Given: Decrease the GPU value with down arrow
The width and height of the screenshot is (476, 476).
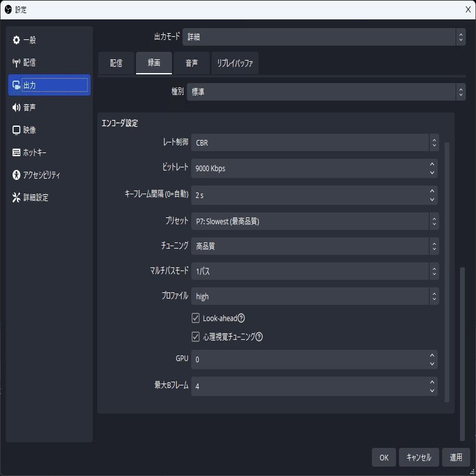Looking at the screenshot, I should click(432, 364).
